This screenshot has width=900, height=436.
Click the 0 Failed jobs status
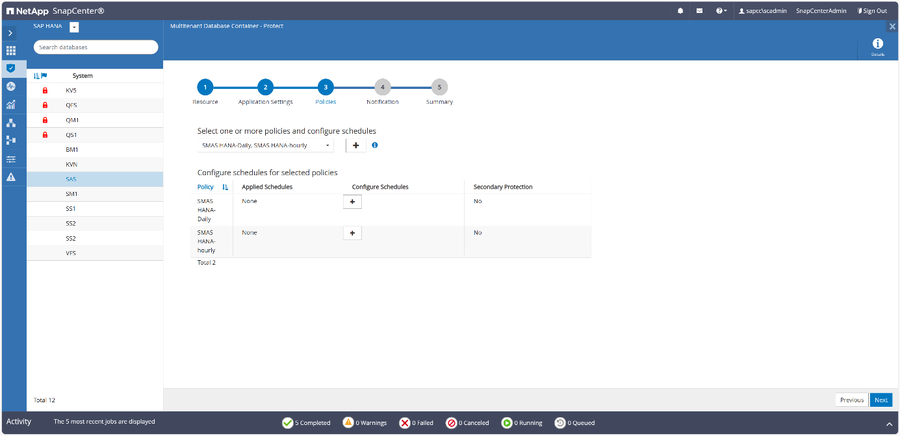[x=416, y=423]
